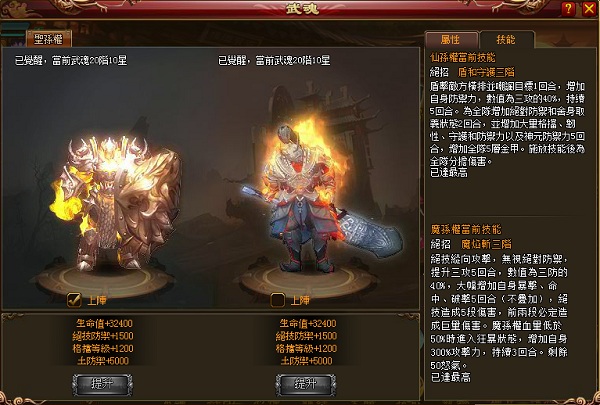Click 提升 button below the flaming swordsman stats
Screen dimensions: 600x405
(306, 385)
